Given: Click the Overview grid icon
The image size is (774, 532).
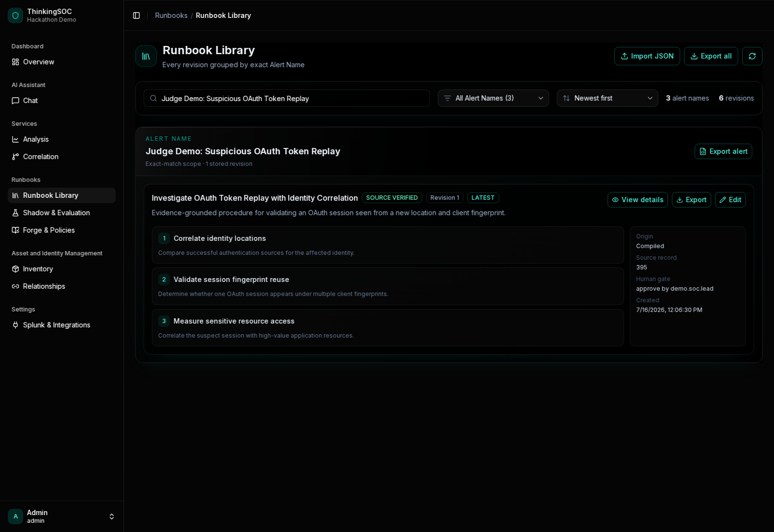Looking at the screenshot, I should pyautogui.click(x=15, y=62).
